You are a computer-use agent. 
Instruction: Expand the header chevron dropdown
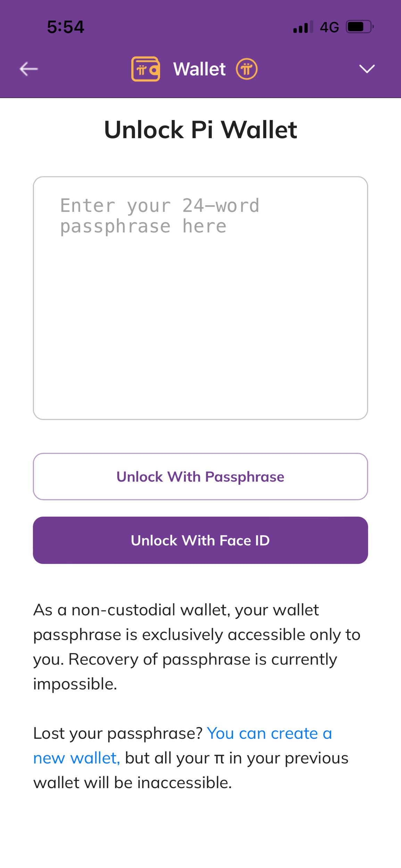(367, 69)
